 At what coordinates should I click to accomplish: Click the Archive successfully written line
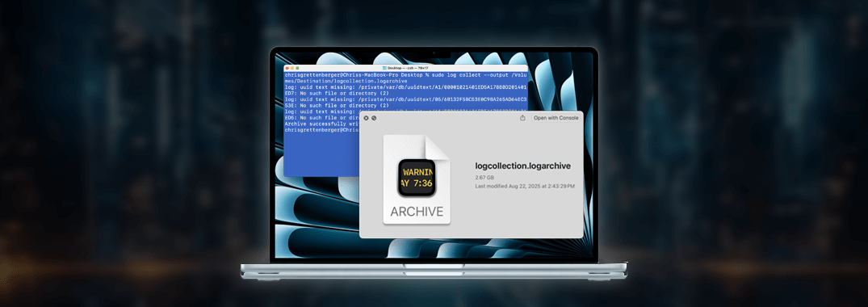point(321,124)
